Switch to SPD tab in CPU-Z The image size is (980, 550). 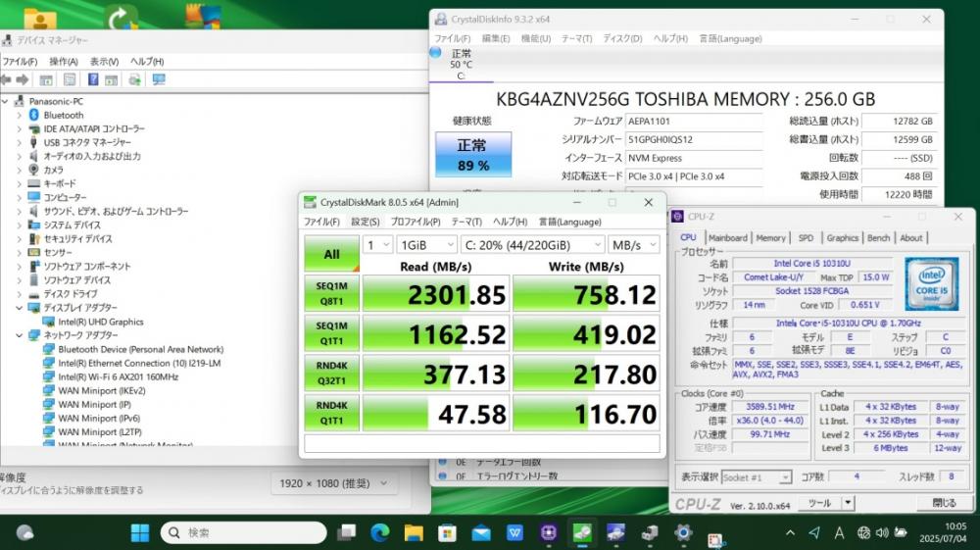click(x=806, y=238)
